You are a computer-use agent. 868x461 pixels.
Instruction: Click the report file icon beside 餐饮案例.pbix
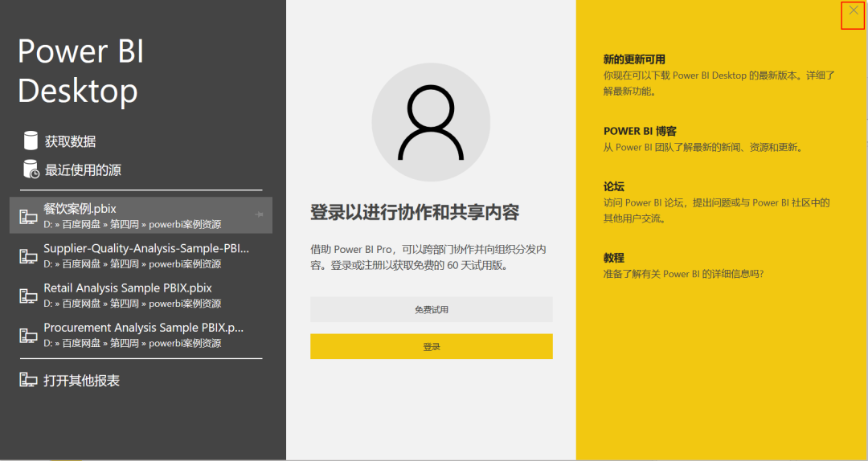(x=28, y=216)
